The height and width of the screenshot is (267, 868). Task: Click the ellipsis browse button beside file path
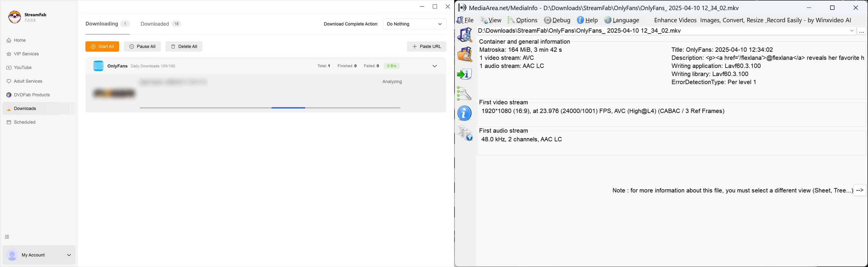pyautogui.click(x=862, y=31)
